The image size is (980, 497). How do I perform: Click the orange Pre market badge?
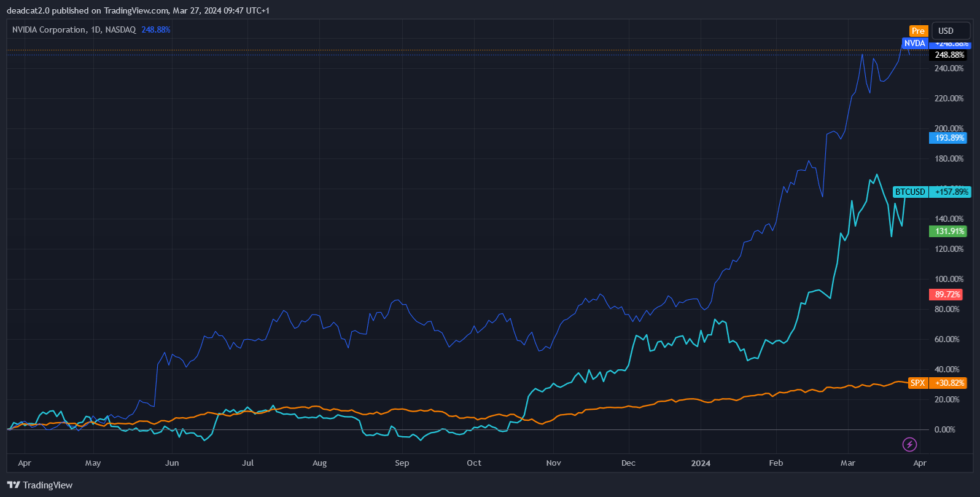tap(918, 31)
